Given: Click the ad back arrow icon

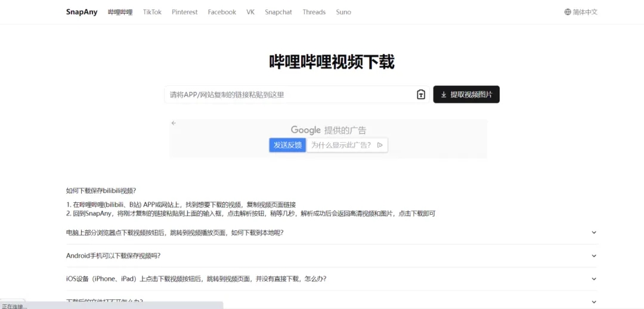Looking at the screenshot, I should click(x=174, y=123).
